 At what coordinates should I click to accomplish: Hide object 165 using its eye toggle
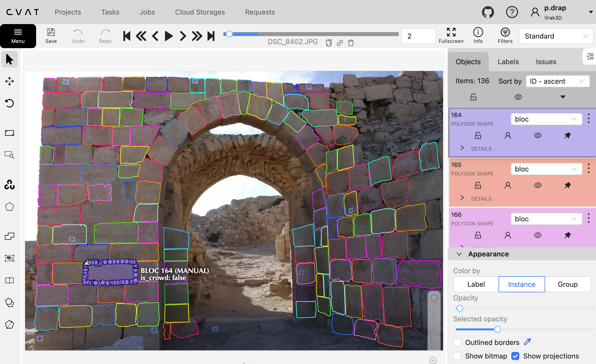point(537,185)
